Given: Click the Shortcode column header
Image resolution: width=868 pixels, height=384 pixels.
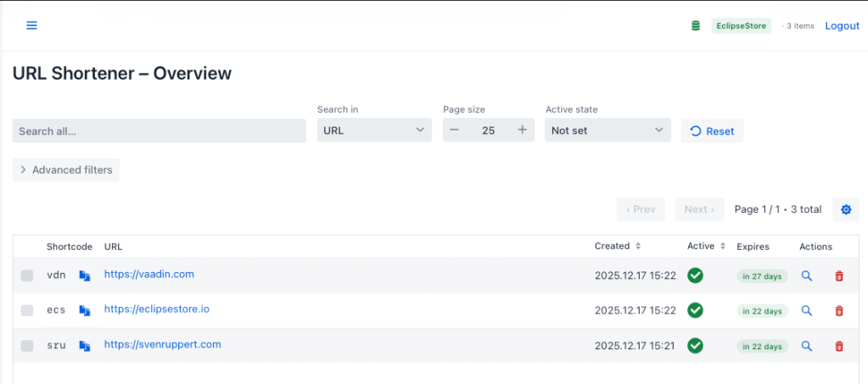Looking at the screenshot, I should (70, 247).
